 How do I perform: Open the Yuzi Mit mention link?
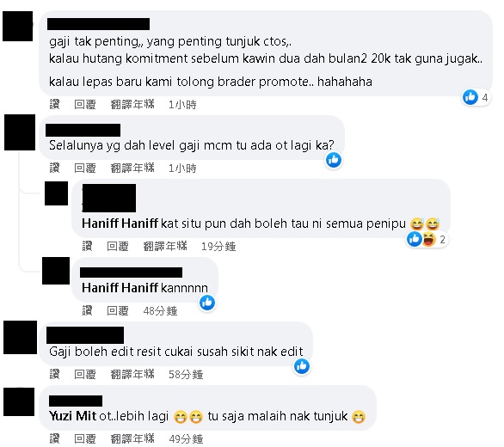(72, 416)
